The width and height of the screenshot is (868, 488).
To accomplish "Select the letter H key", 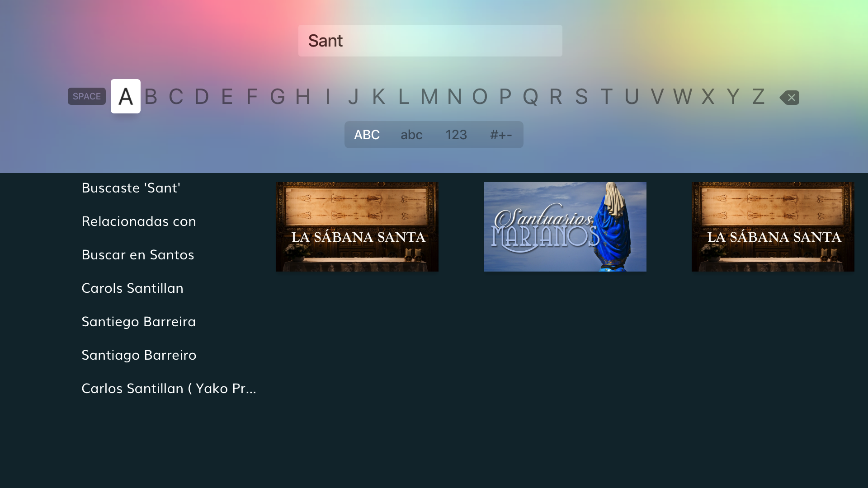I will pyautogui.click(x=303, y=96).
